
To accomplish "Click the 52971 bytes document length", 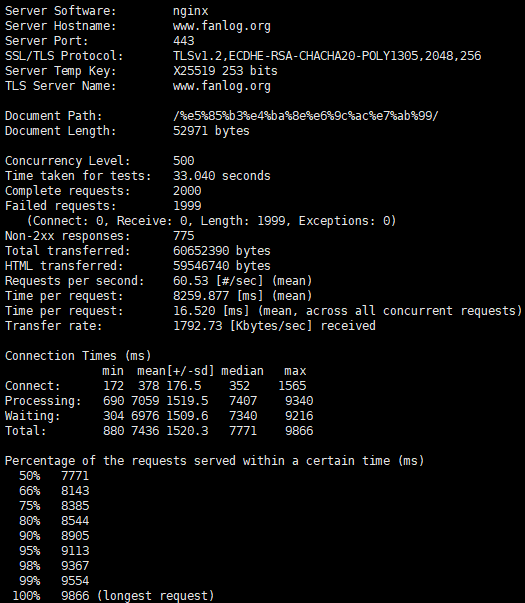I will pyautogui.click(x=211, y=131).
